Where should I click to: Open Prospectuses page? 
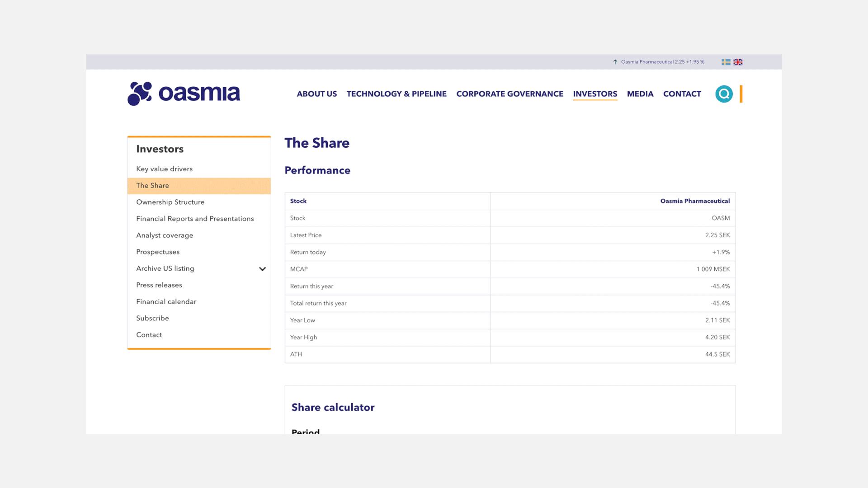pyautogui.click(x=158, y=252)
